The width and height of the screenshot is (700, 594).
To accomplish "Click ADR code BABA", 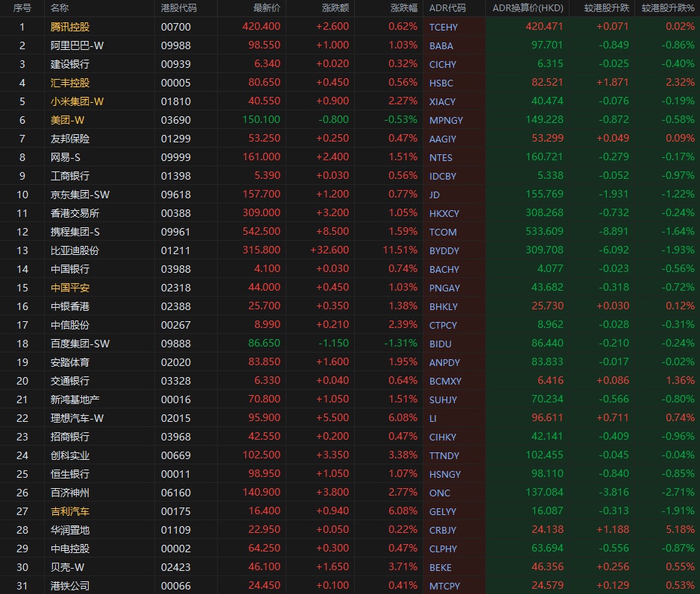I will 441,46.
